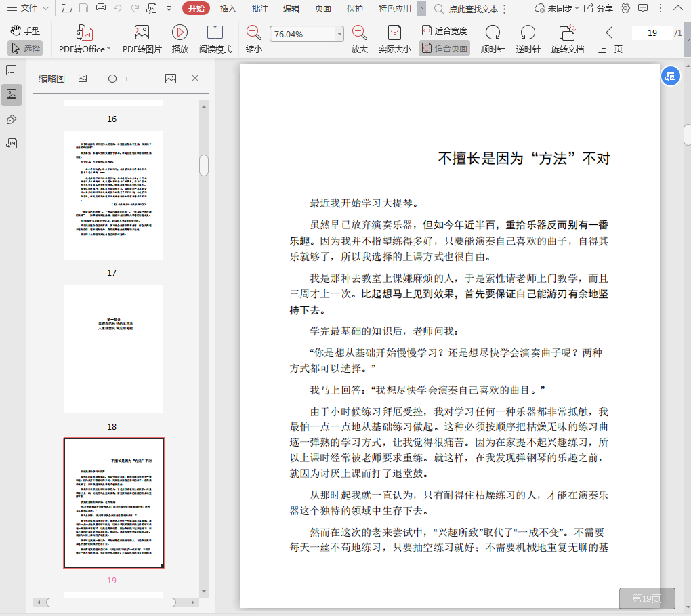Toggle the 适合页面 fit page option
This screenshot has height=616, width=691.
(444, 49)
